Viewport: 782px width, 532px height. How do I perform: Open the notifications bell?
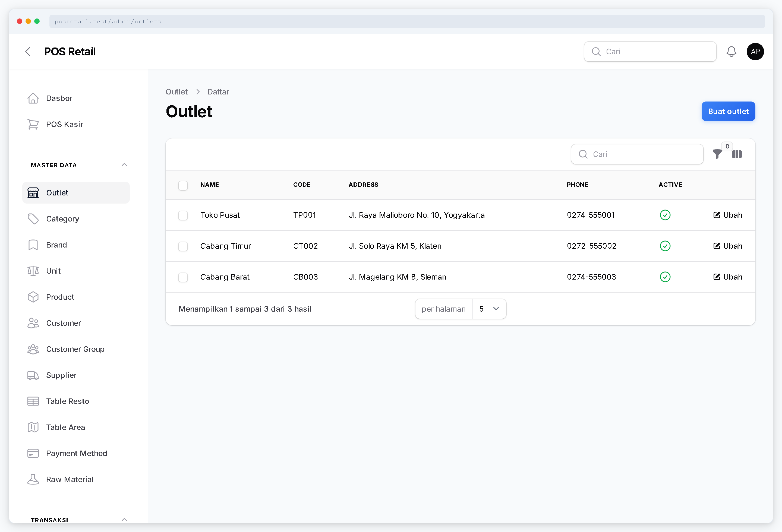pyautogui.click(x=731, y=52)
